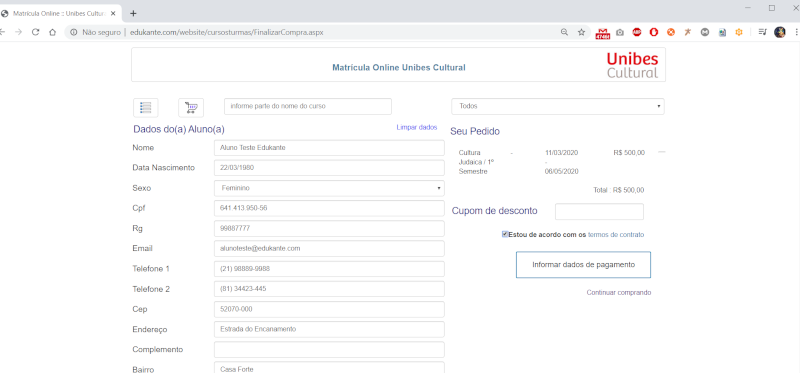Click the Limpar dados link
Image resolution: width=800 pixels, height=373 pixels.
point(417,127)
